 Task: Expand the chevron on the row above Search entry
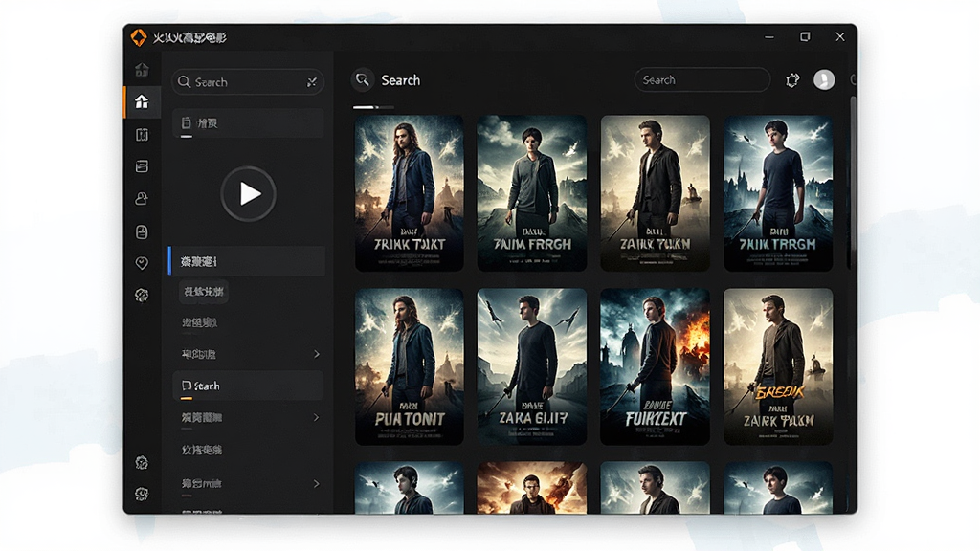pyautogui.click(x=316, y=354)
